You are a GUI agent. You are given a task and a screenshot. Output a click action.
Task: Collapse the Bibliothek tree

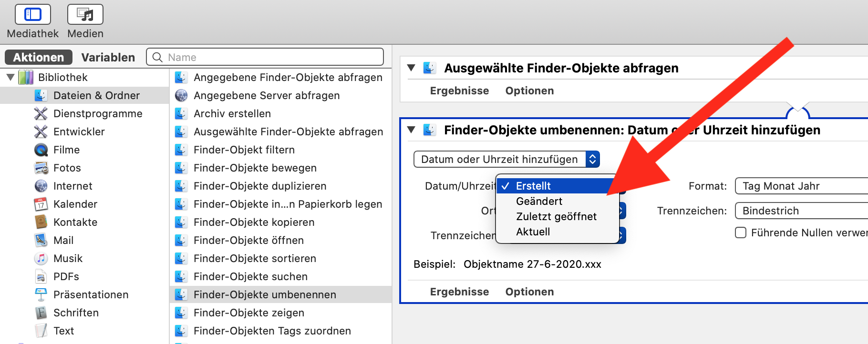pos(10,77)
